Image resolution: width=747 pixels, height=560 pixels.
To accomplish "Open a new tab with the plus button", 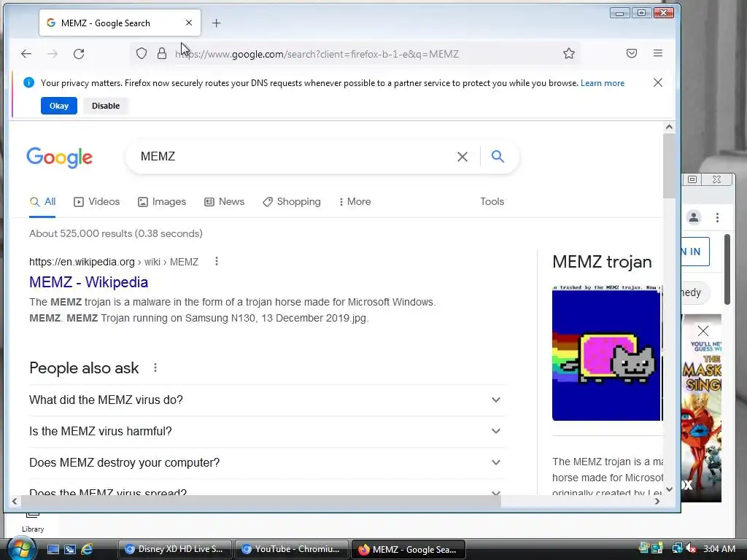I will point(216,23).
